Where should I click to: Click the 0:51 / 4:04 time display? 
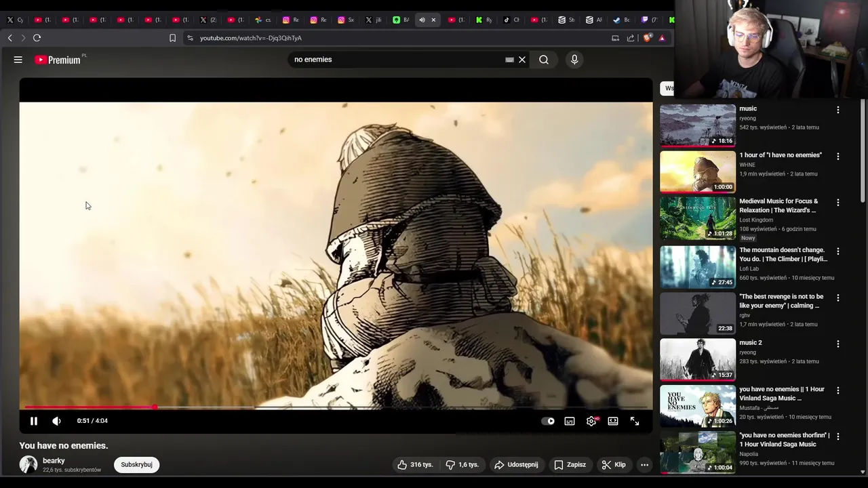tap(92, 421)
